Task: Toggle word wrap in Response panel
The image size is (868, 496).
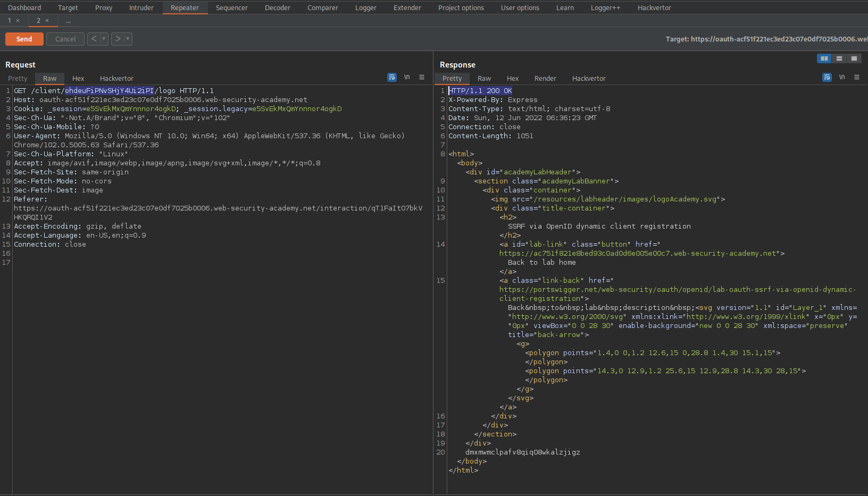Action: pos(827,77)
